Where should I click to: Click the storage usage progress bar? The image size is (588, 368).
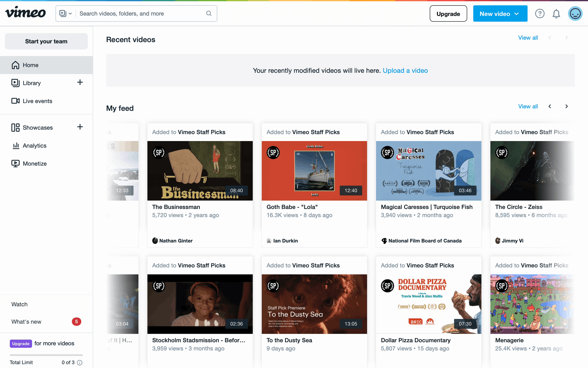tap(46, 355)
